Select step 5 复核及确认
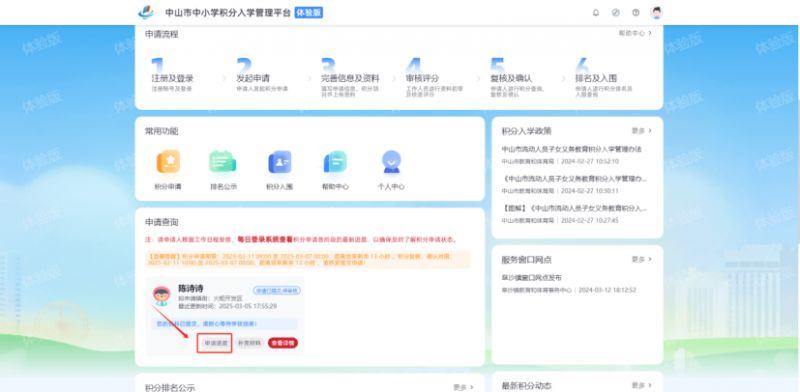800x392 pixels. pyautogui.click(x=517, y=77)
